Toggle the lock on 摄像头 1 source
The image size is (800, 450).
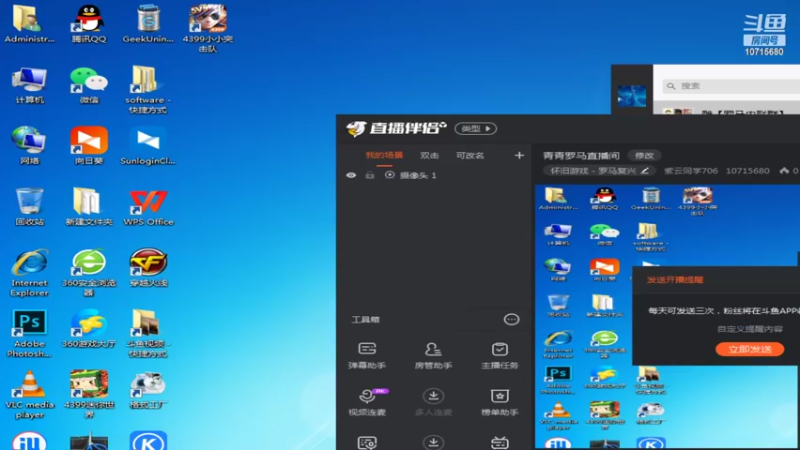point(370,175)
